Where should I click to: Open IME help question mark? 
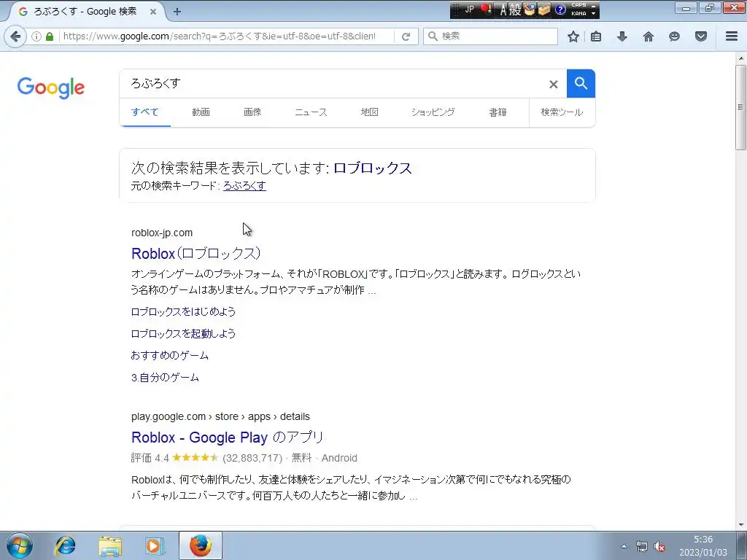pyautogui.click(x=560, y=9)
